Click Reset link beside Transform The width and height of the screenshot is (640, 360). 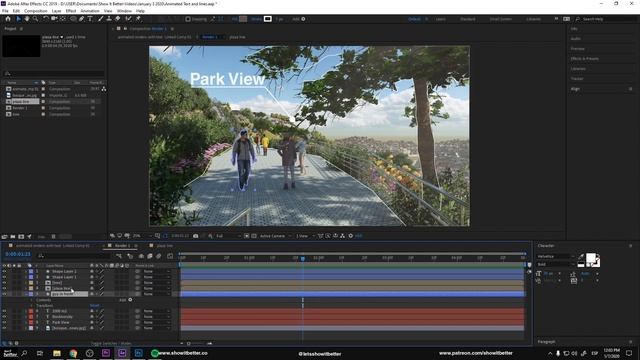click(x=94, y=305)
